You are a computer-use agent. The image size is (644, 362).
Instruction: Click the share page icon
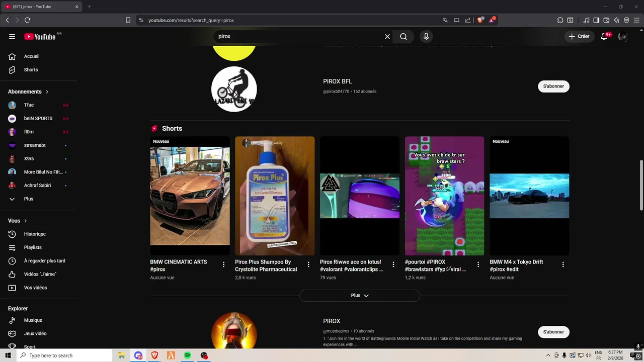[x=468, y=20]
